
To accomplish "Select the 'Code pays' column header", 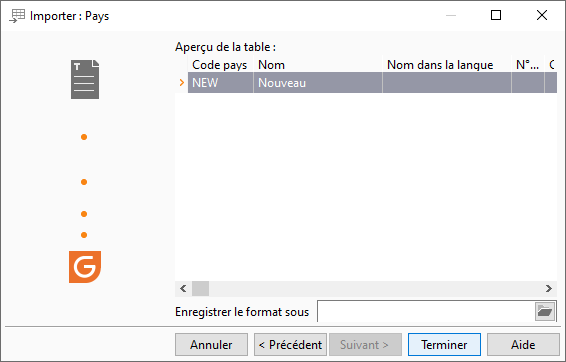I will (220, 65).
